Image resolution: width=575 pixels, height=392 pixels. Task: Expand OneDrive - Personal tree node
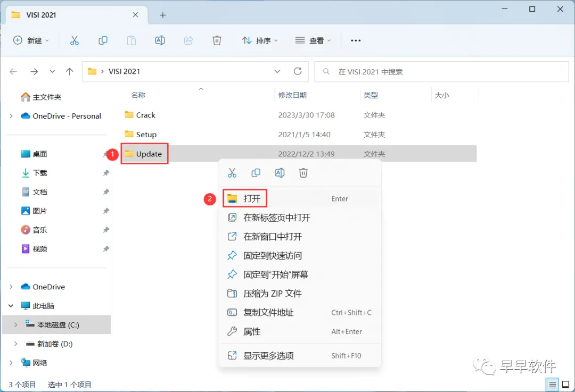click(11, 116)
